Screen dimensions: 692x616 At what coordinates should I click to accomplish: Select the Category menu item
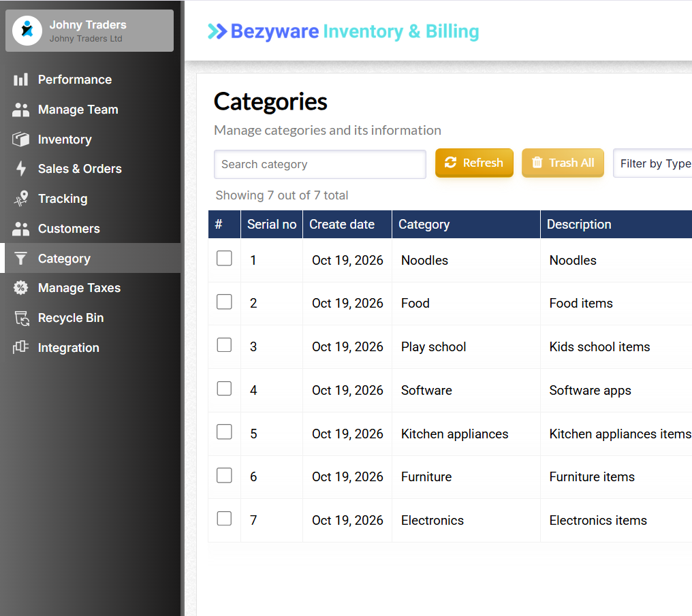pos(90,259)
